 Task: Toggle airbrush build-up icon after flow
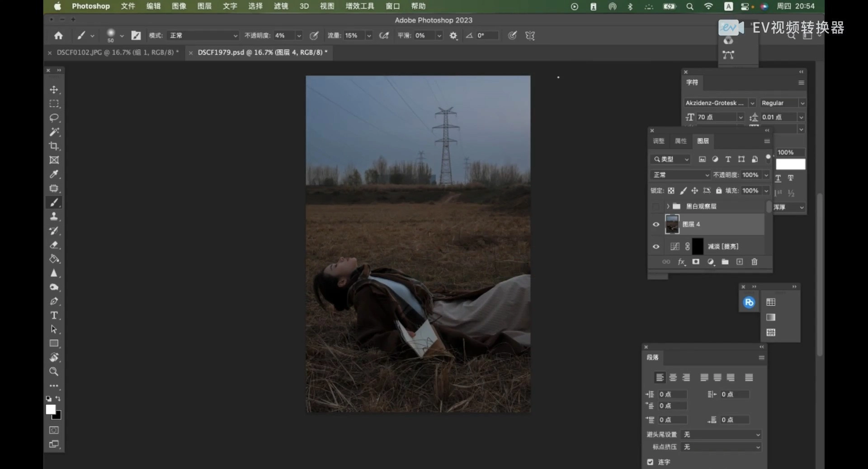tap(384, 35)
